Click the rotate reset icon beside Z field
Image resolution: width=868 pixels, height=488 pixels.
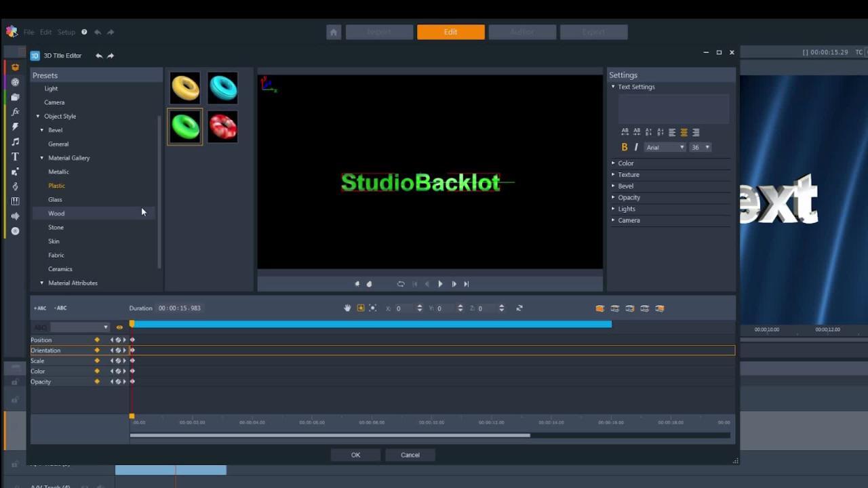click(x=519, y=308)
